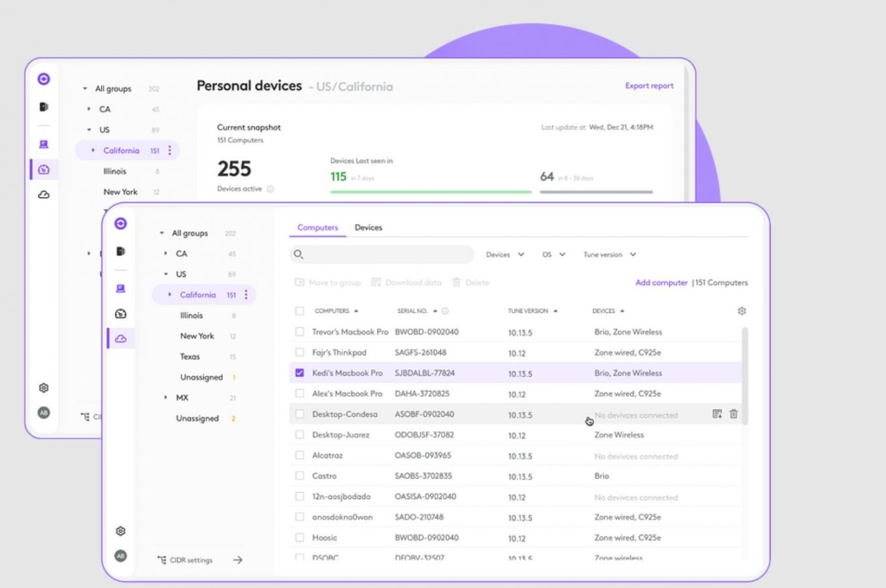This screenshot has width=886, height=588.
Task: Click the Logitech logo in back window sidebar
Action: (44, 79)
